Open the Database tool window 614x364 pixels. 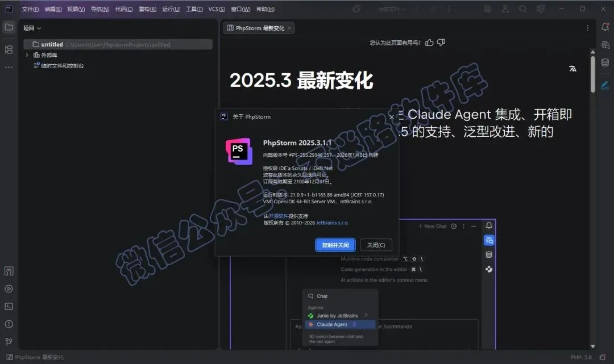tap(605, 62)
